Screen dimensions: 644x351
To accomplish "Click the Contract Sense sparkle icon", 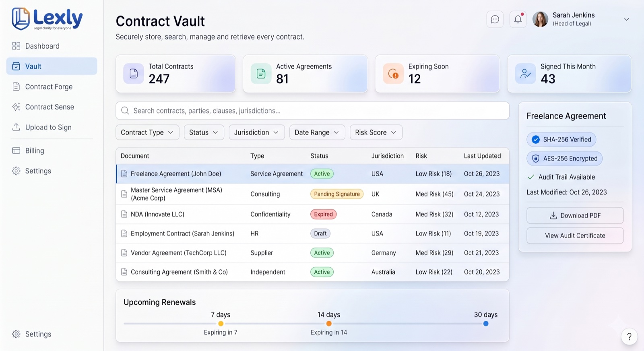I will [x=16, y=107].
